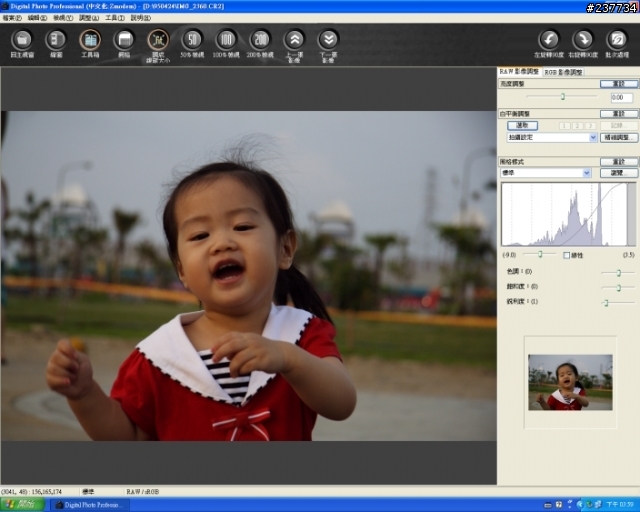
Task: Go to the previous image (上一張)
Action: click(x=294, y=40)
